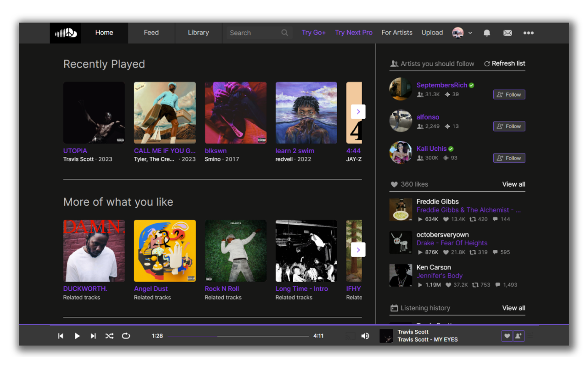Expand the profile avatar dropdown
The image size is (588, 368).
(462, 33)
